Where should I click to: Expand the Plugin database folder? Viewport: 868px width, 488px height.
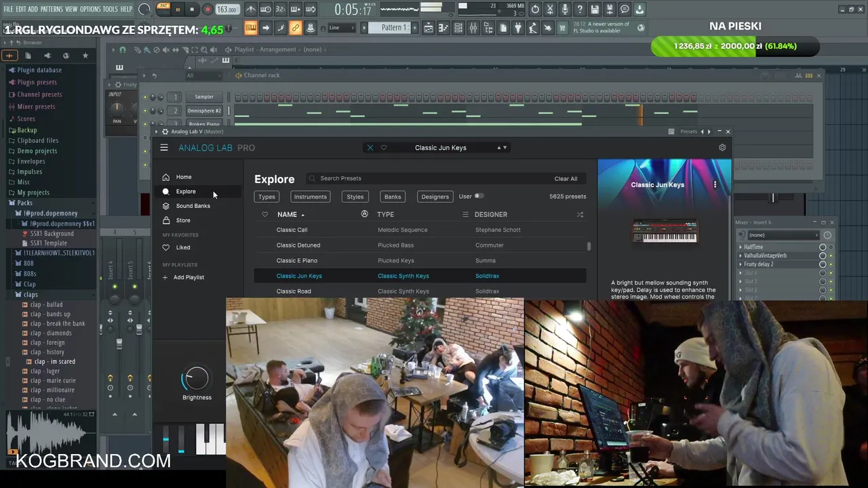click(39, 70)
